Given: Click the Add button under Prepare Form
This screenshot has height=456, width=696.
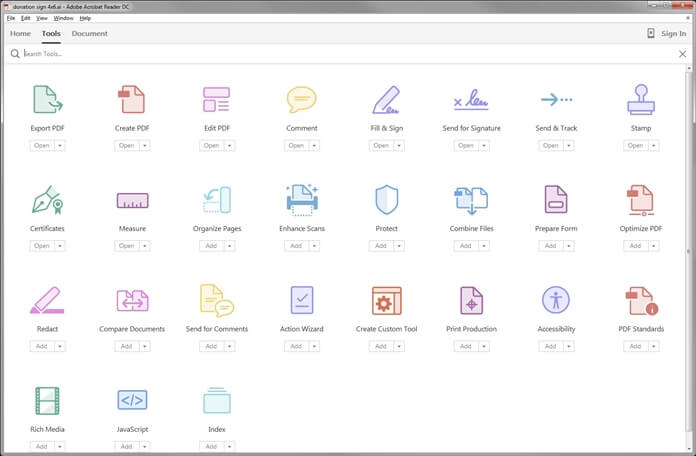Looking at the screenshot, I should click(x=550, y=246).
